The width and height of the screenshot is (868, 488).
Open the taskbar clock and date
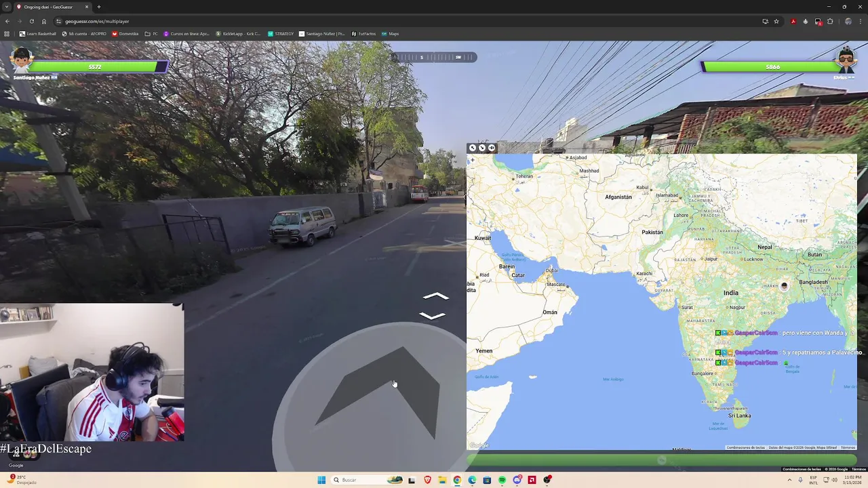click(852, 480)
